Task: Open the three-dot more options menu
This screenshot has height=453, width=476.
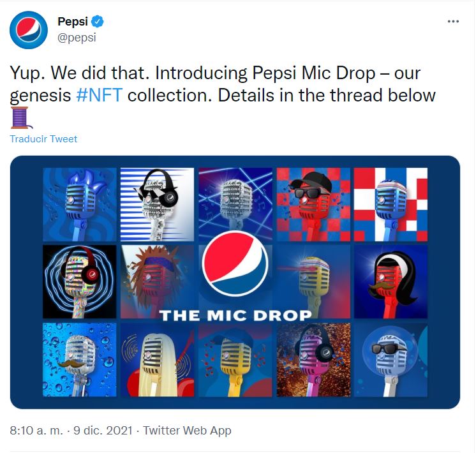Action: (453, 21)
